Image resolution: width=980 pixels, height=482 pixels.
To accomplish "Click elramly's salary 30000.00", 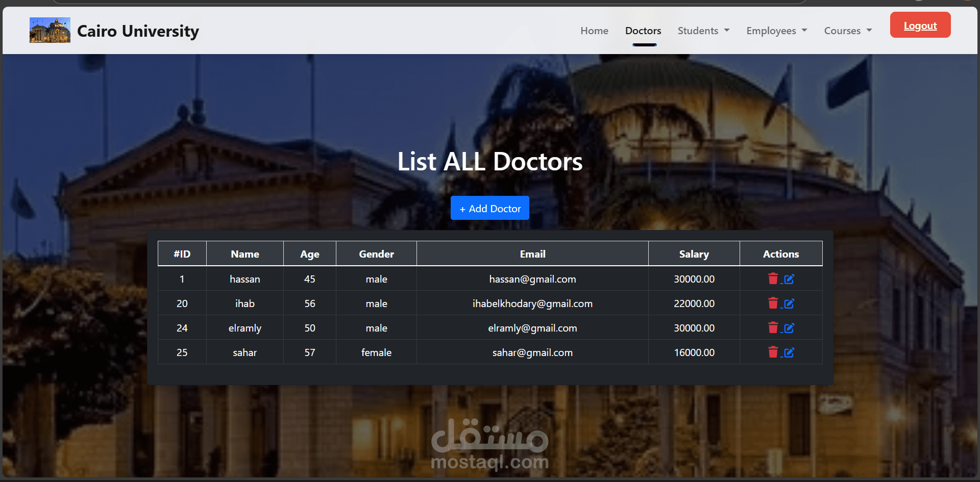I will pyautogui.click(x=694, y=328).
